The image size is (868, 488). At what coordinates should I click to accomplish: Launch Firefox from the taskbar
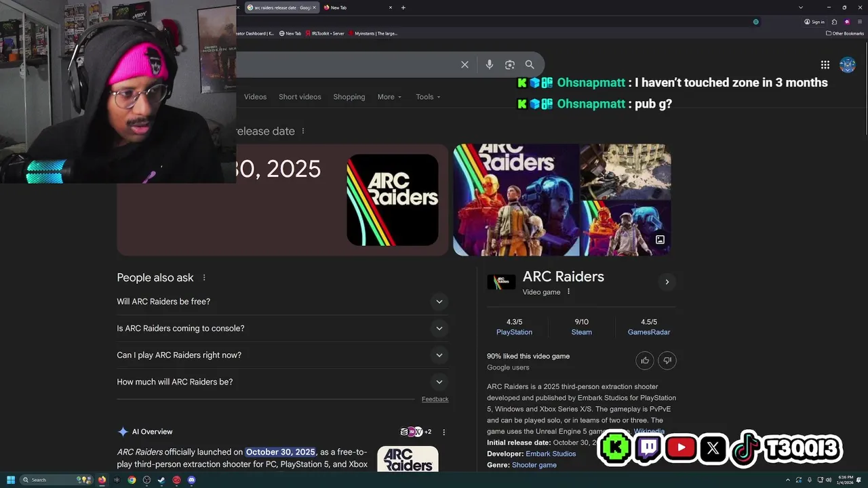click(x=102, y=480)
